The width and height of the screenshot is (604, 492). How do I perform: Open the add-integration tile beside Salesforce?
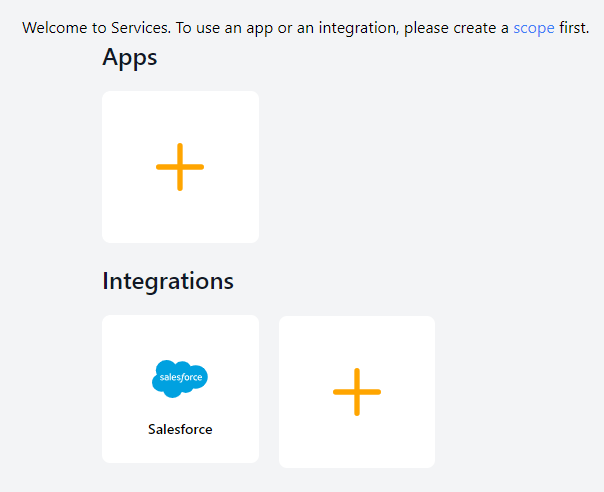(357, 392)
